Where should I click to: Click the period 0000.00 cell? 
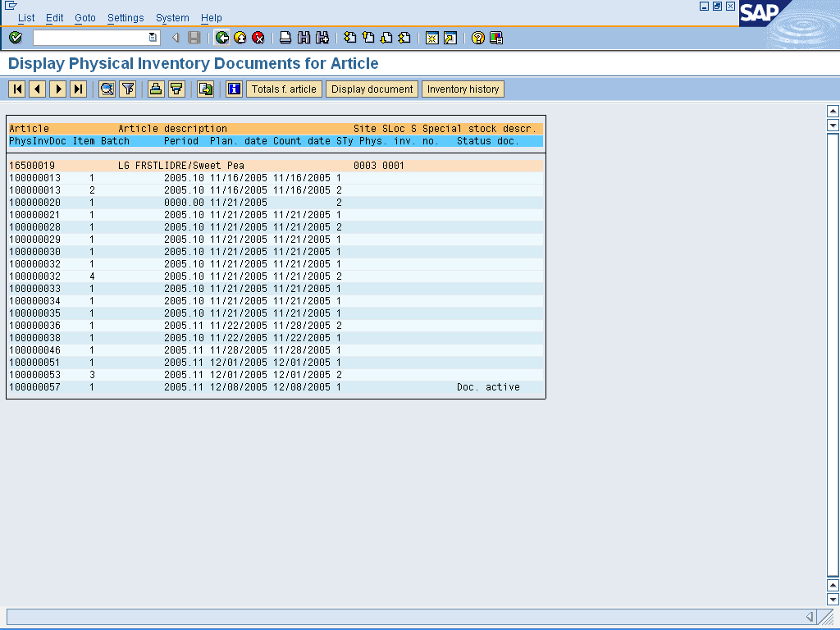click(184, 203)
